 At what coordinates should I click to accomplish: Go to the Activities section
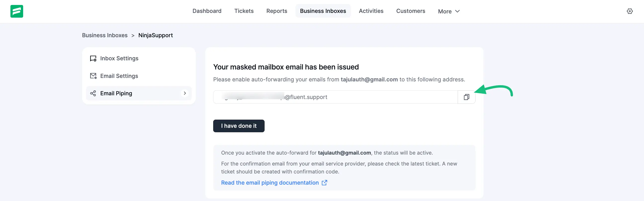pyautogui.click(x=371, y=11)
